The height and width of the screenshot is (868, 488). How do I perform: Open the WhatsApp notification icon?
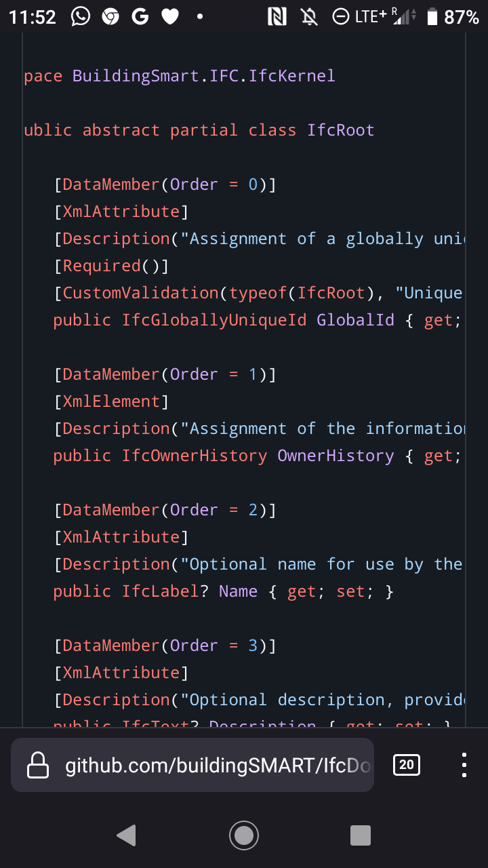pyautogui.click(x=81, y=16)
